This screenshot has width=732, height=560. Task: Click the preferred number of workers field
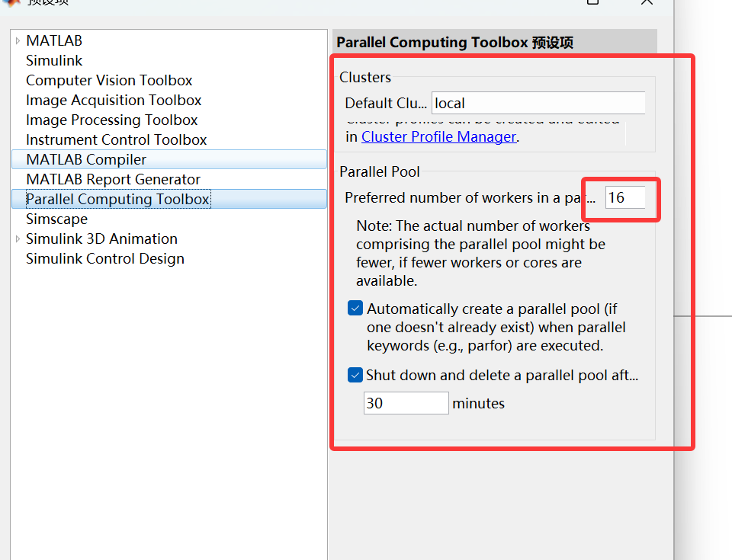pos(625,197)
